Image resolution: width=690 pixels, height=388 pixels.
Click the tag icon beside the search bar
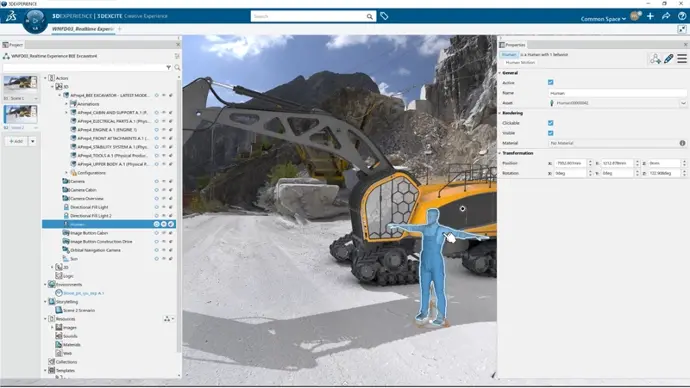tap(384, 16)
